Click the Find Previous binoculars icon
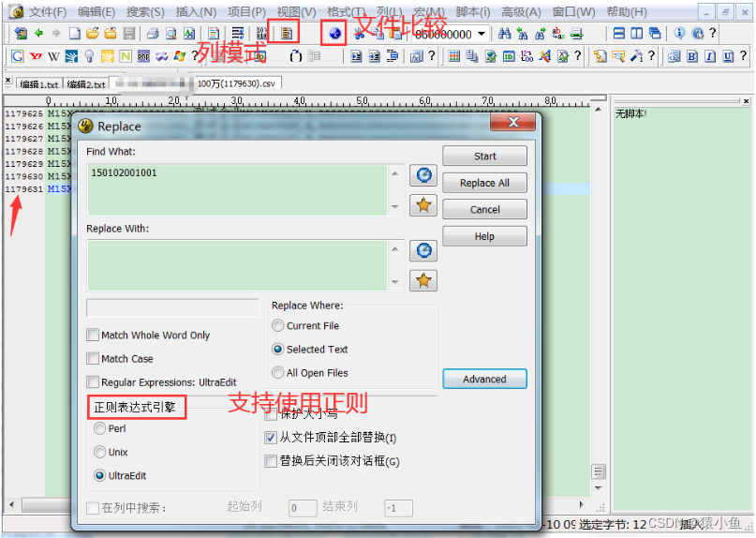The height and width of the screenshot is (538, 756). [522, 34]
